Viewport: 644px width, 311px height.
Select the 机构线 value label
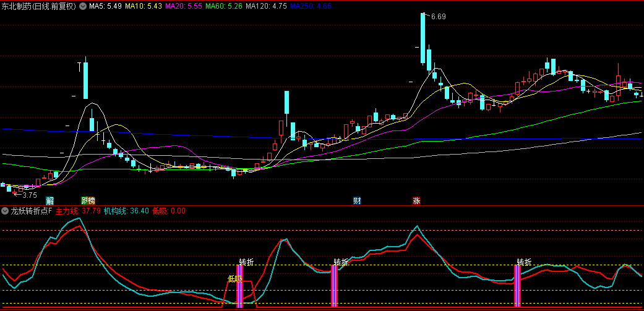click(126, 211)
